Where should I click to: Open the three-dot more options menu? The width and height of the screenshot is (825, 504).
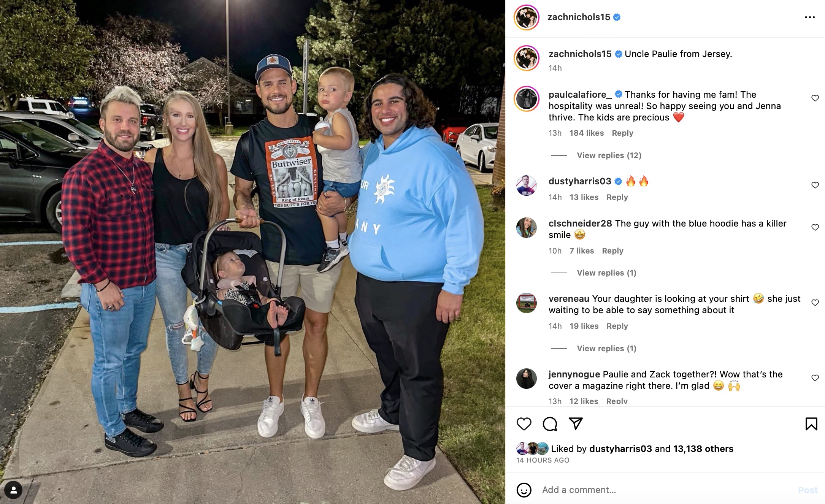[x=809, y=17]
